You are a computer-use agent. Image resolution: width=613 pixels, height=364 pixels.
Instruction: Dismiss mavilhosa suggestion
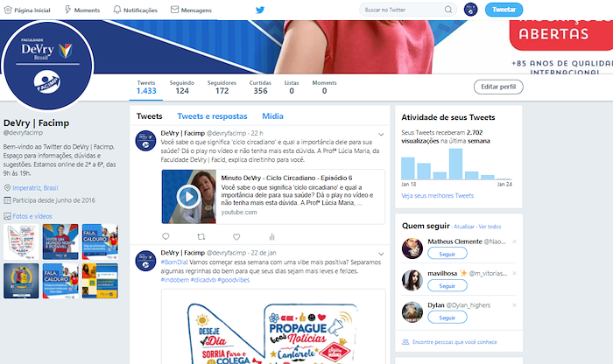(x=515, y=273)
